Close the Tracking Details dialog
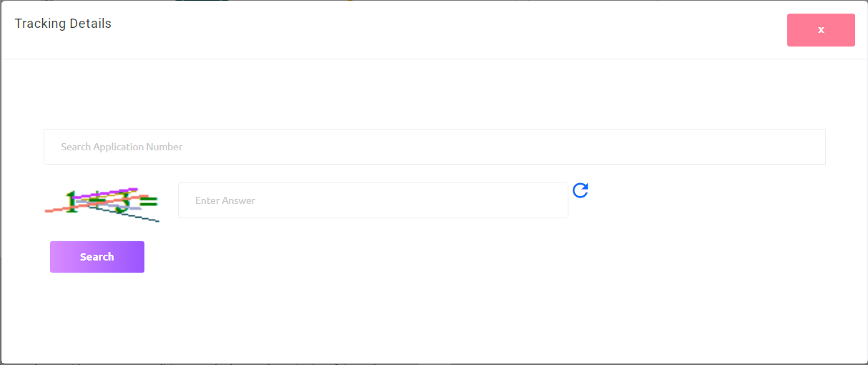This screenshot has height=365, width=868. point(821,30)
